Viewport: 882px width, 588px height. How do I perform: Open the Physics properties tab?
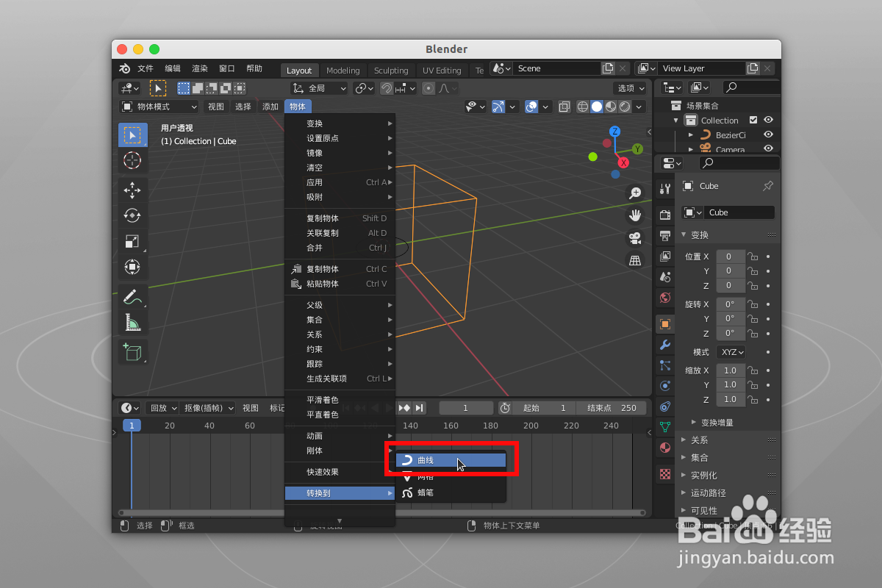pos(665,384)
